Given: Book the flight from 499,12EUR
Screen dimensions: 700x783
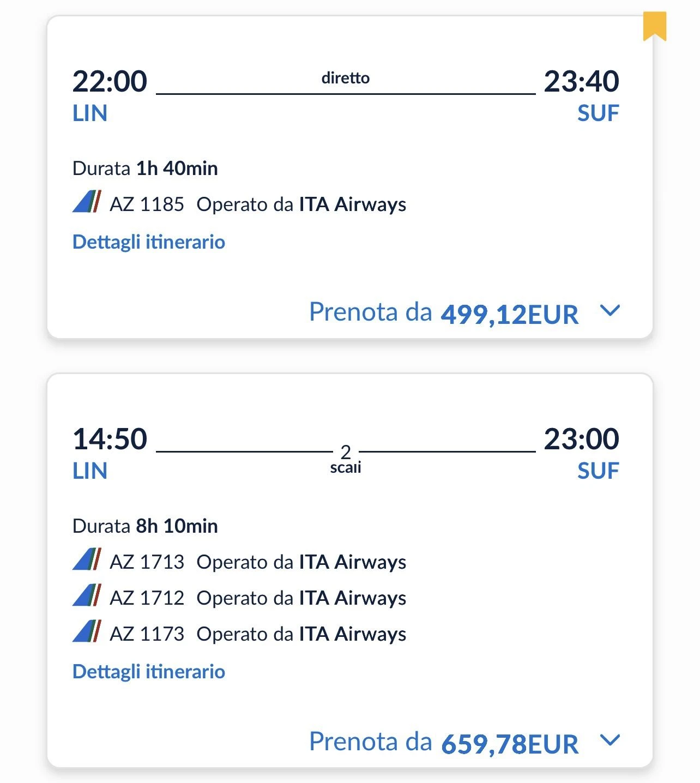Looking at the screenshot, I should point(443,313).
